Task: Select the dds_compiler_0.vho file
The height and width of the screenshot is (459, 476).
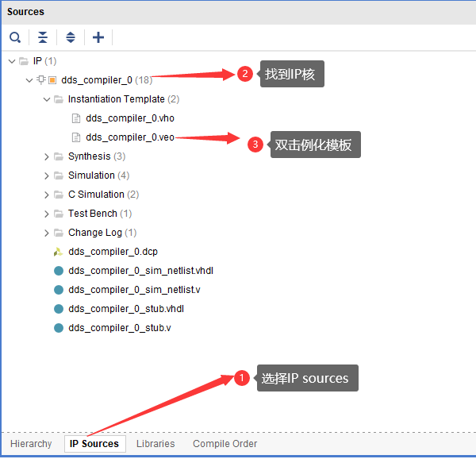Action: 130,118
